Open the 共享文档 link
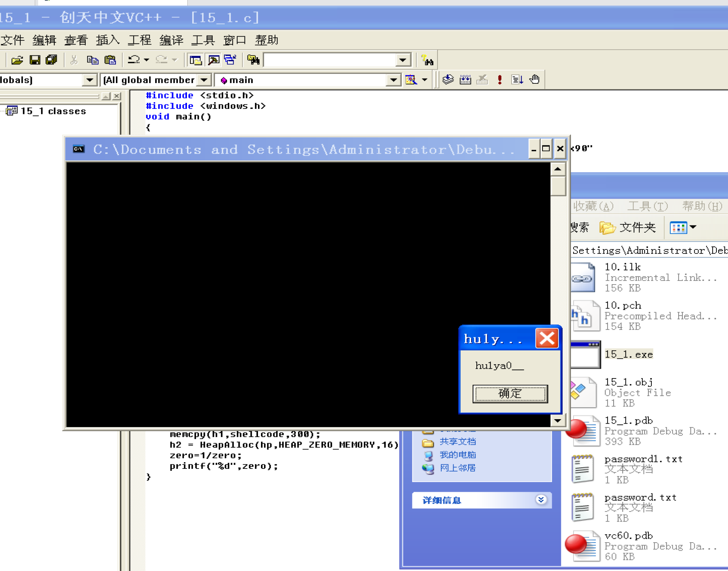This screenshot has width=728, height=571. click(457, 442)
